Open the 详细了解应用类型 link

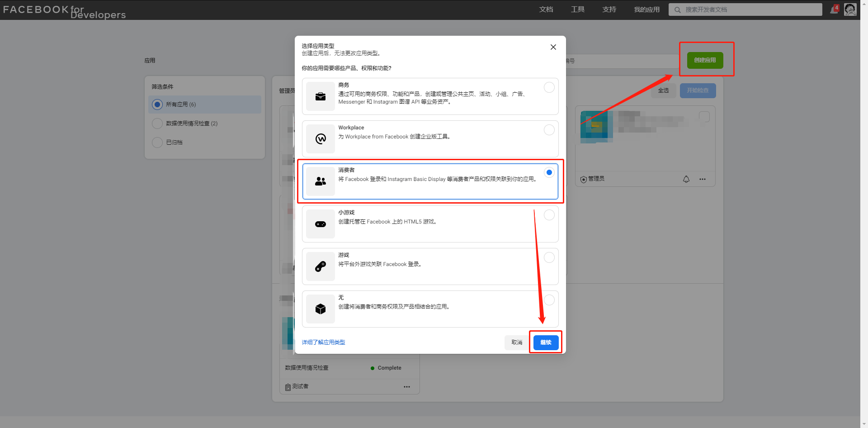(323, 342)
